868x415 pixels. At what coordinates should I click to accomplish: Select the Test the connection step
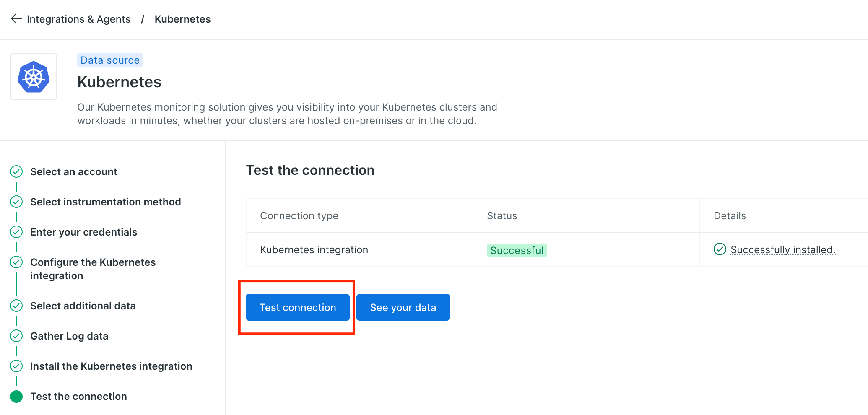78,396
